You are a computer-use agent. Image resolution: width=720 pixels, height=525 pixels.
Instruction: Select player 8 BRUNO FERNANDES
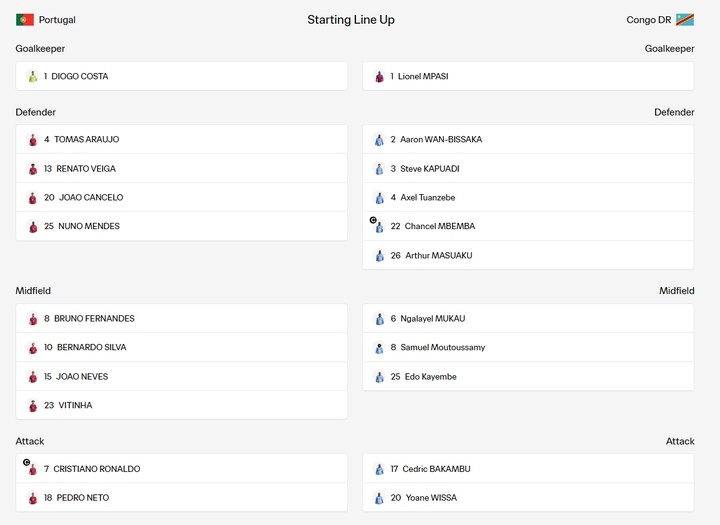click(x=181, y=318)
